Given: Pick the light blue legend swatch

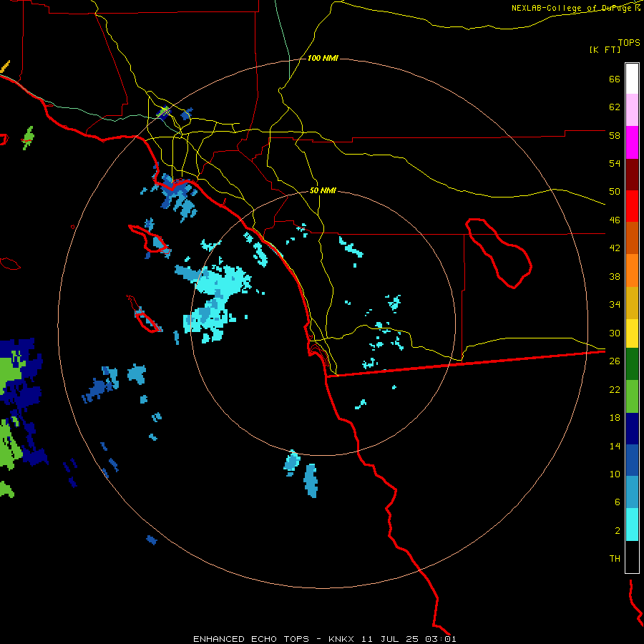Looking at the screenshot, I should (632, 492).
